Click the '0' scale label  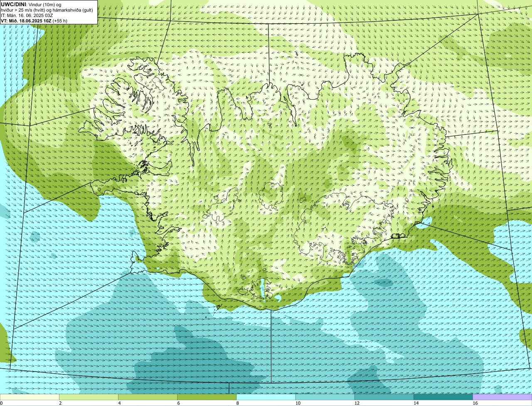pos(1,403)
